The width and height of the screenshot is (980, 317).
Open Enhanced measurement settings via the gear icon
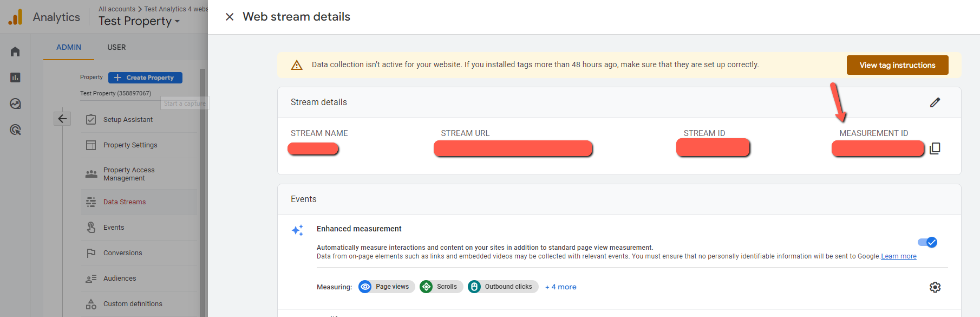point(935,287)
